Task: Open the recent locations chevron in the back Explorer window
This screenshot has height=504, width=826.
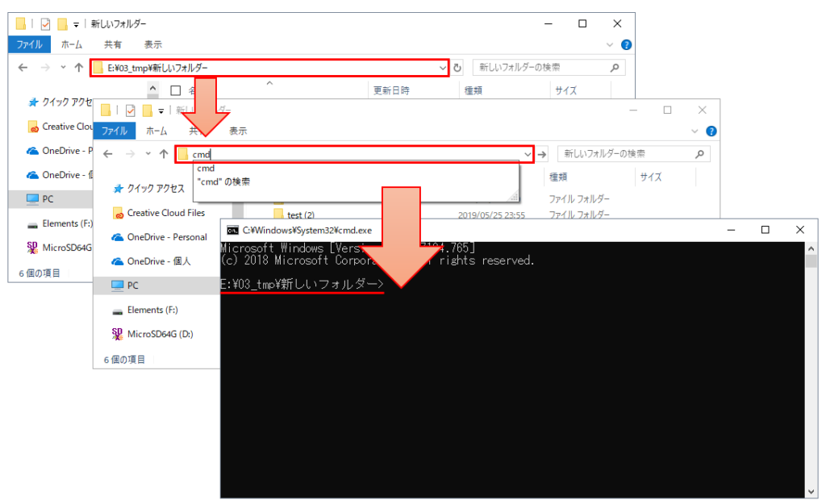Action: 63,68
